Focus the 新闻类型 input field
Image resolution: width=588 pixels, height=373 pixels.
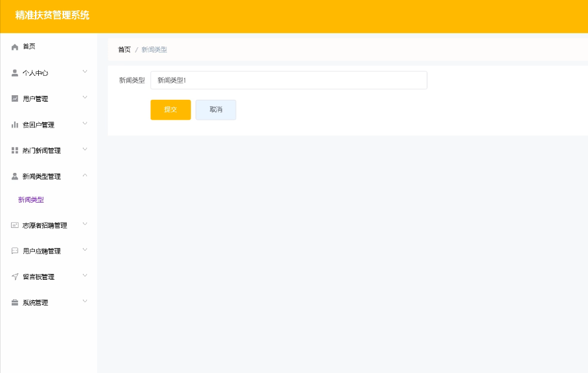coord(289,80)
